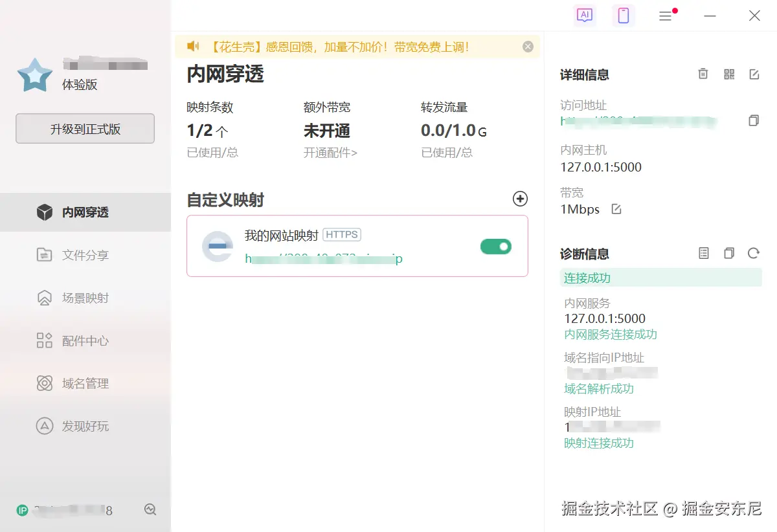
Task: Edit the 1Mbps bandwidth with pencil icon
Action: point(616,209)
